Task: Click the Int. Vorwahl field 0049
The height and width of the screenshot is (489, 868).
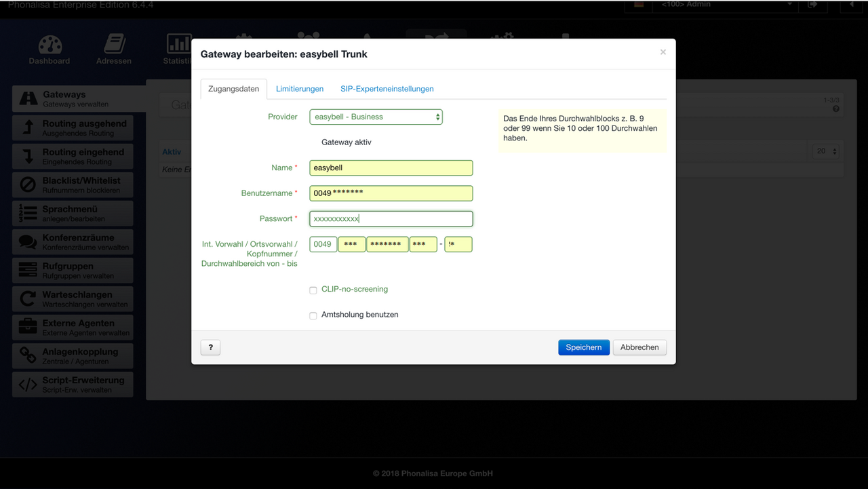Action: [x=323, y=244]
